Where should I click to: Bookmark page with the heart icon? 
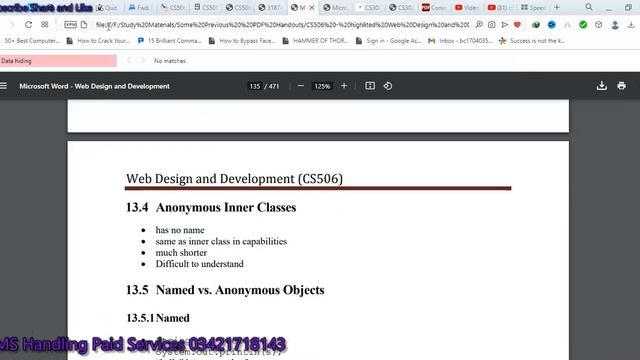point(518,24)
